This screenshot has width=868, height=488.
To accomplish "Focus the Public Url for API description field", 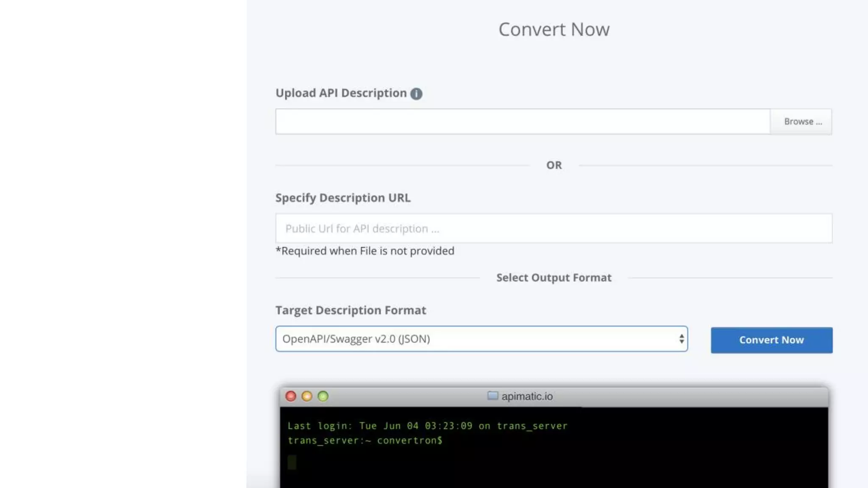I will pos(554,229).
